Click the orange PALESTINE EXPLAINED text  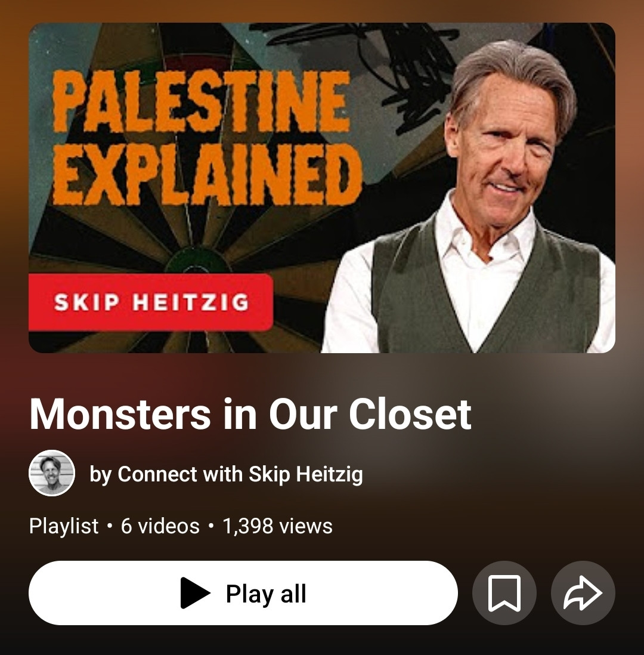(x=207, y=138)
